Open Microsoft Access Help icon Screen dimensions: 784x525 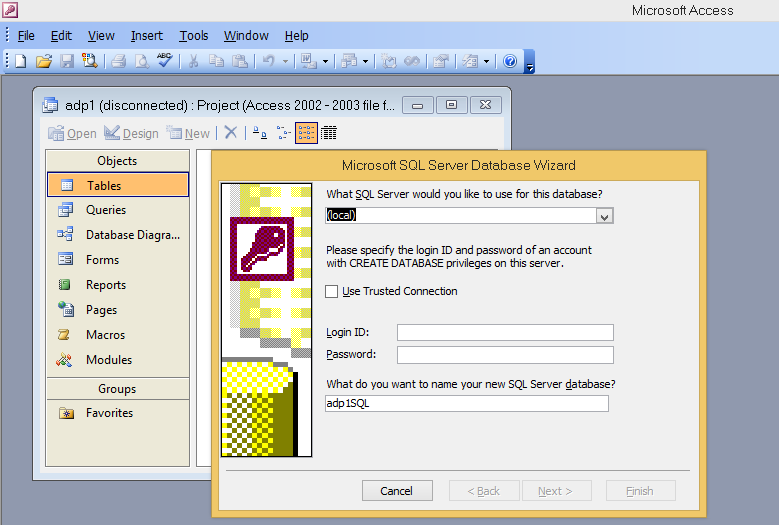point(510,61)
